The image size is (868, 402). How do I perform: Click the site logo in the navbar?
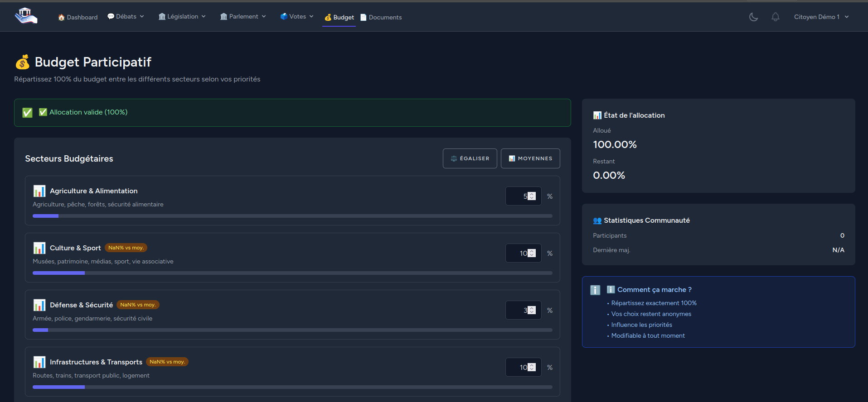click(26, 16)
